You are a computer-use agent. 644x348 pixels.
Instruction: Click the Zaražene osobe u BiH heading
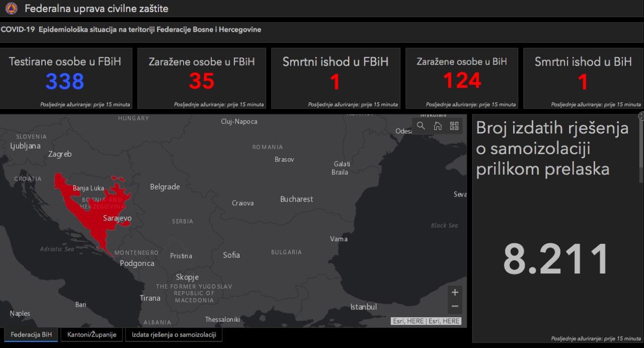462,61
